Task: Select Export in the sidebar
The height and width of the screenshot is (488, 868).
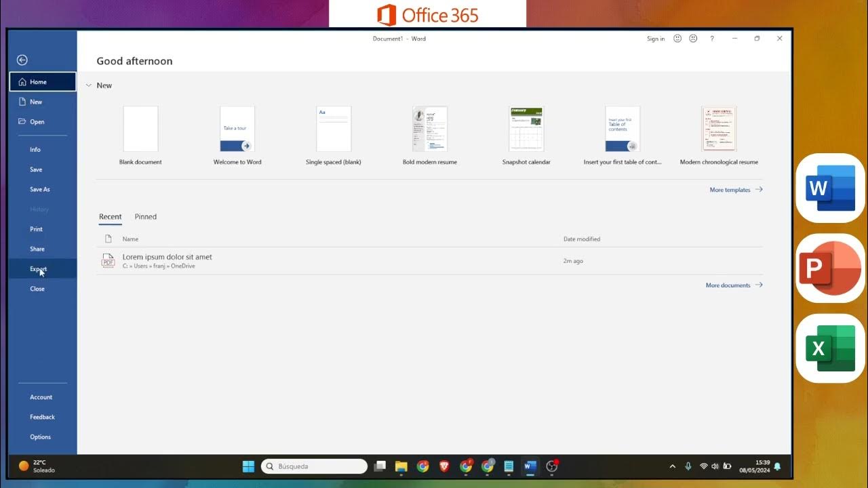Action: point(43,269)
